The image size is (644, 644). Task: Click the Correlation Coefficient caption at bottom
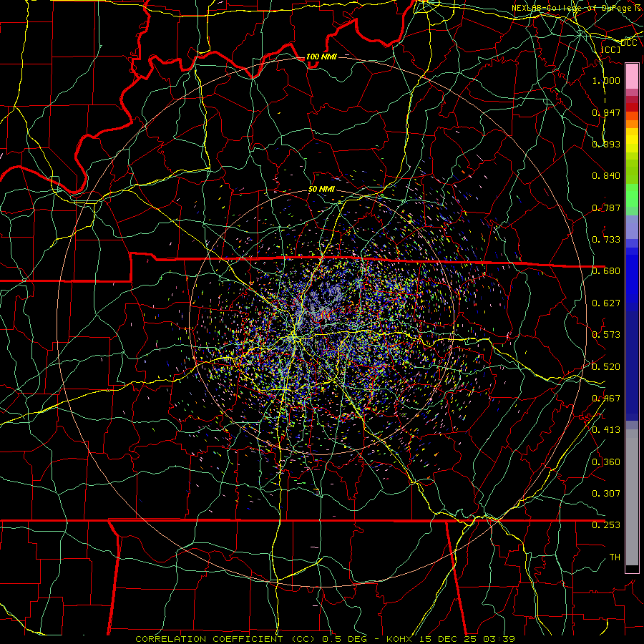(325, 639)
